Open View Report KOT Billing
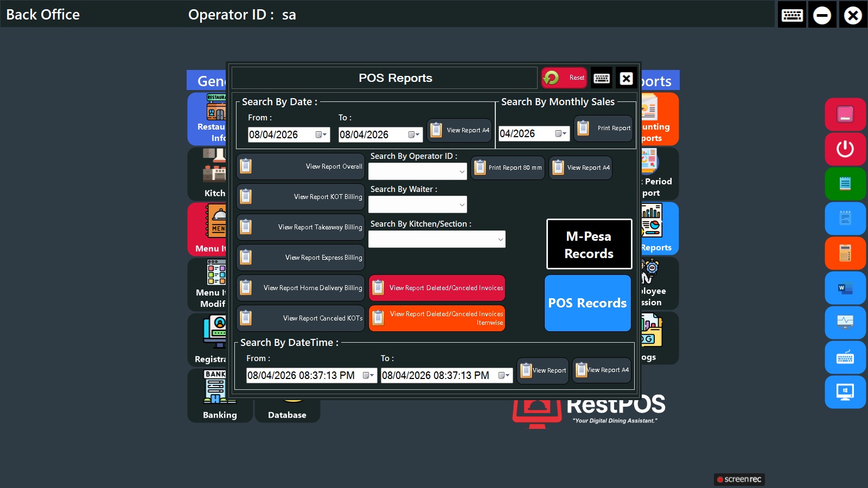Screen dimensions: 868x488 point(301,197)
